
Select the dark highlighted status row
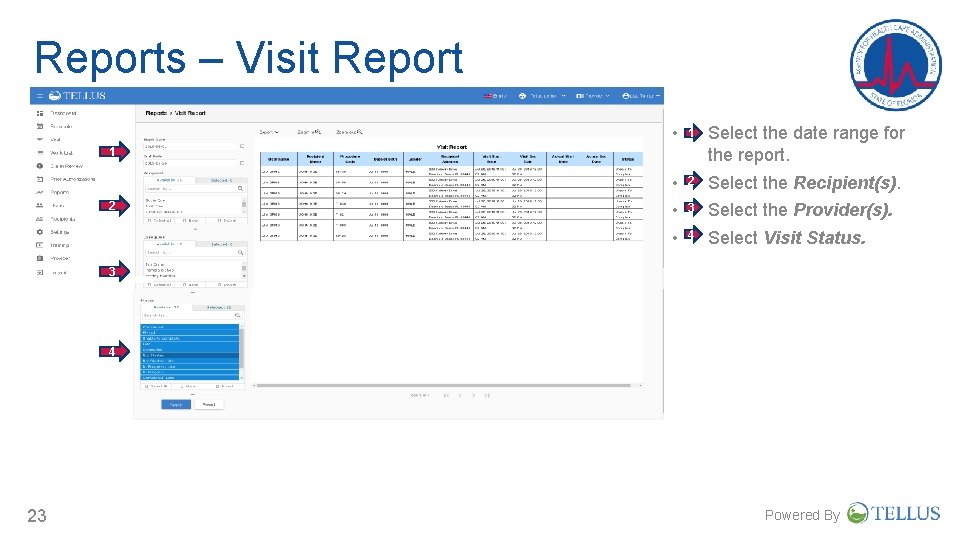[189, 355]
